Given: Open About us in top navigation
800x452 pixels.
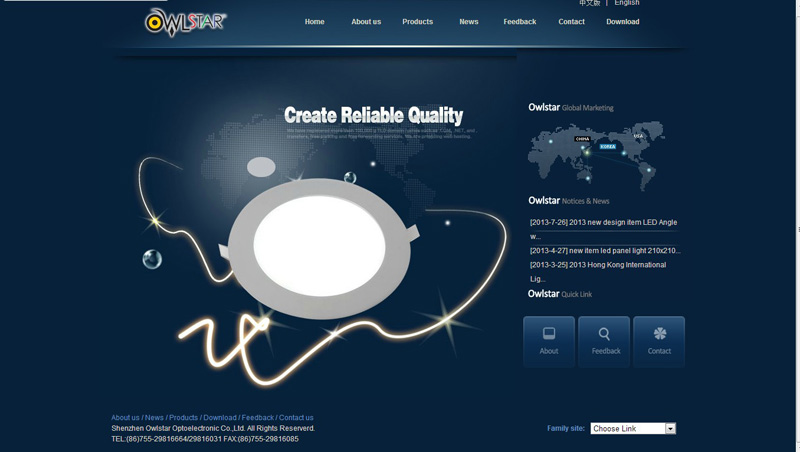Looking at the screenshot, I should click(366, 21).
